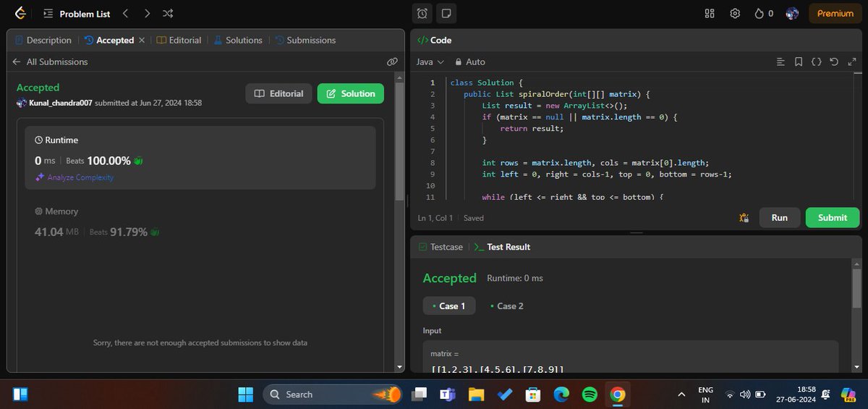
Task: Open the alarm clock timer tool
Action: coord(422,14)
